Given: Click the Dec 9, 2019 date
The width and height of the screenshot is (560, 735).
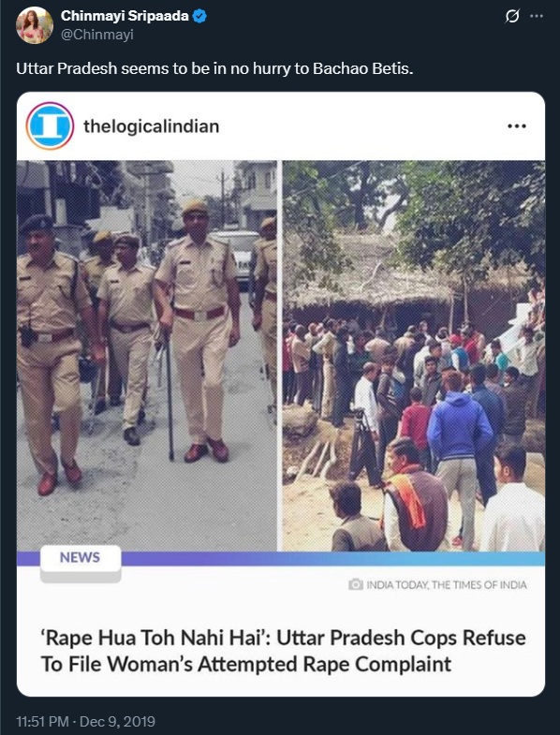Looking at the screenshot, I should click(117, 721).
